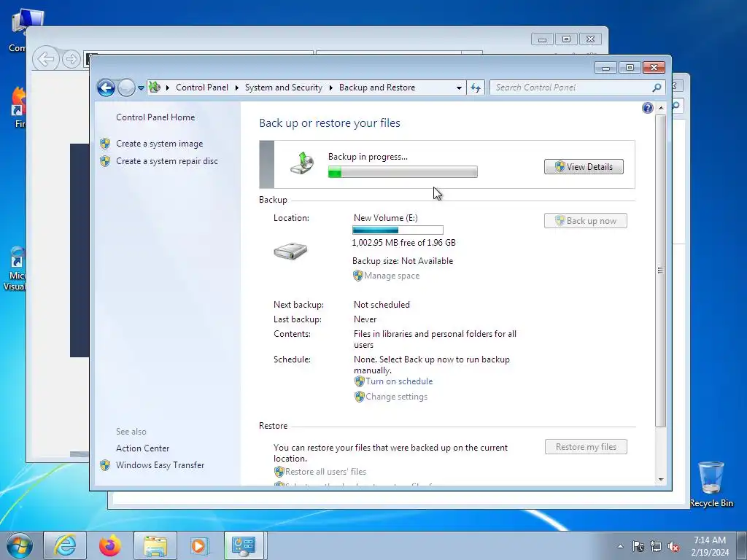Image resolution: width=747 pixels, height=560 pixels.
Task: Click the Forward navigation arrow in Backup and Restore
Action: click(126, 87)
